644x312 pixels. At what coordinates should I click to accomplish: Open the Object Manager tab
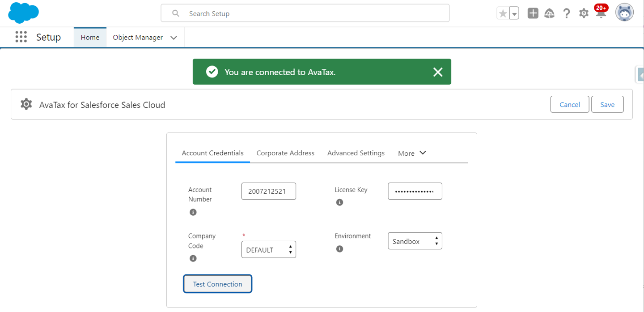[x=138, y=37]
